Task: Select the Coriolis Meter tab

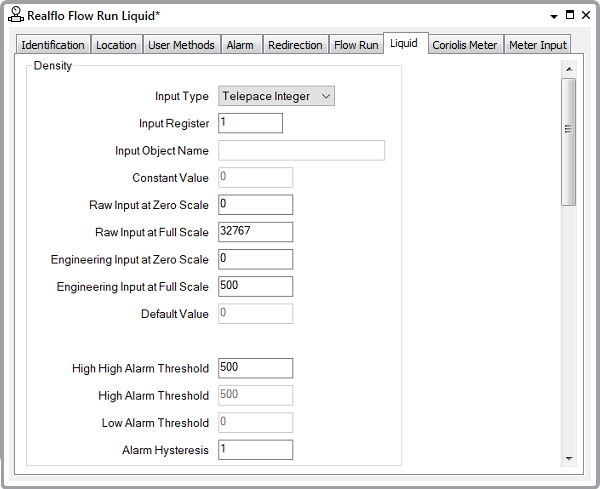Action: coord(464,45)
